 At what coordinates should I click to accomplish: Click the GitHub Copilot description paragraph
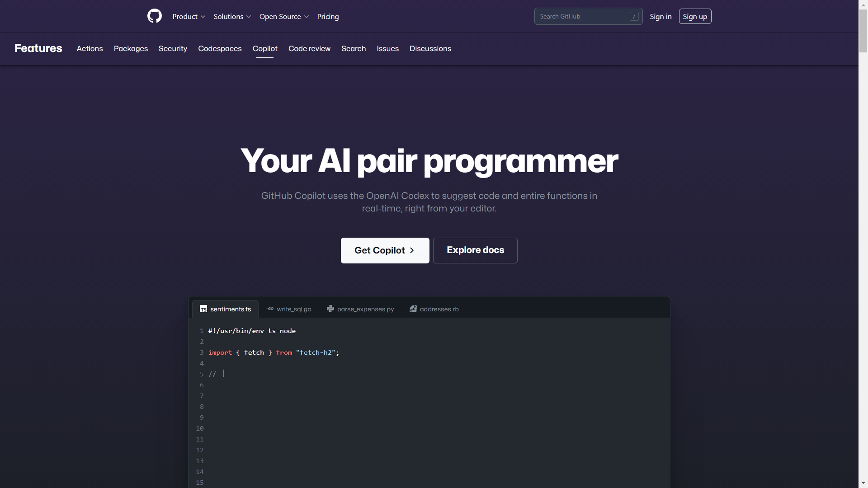click(x=429, y=202)
